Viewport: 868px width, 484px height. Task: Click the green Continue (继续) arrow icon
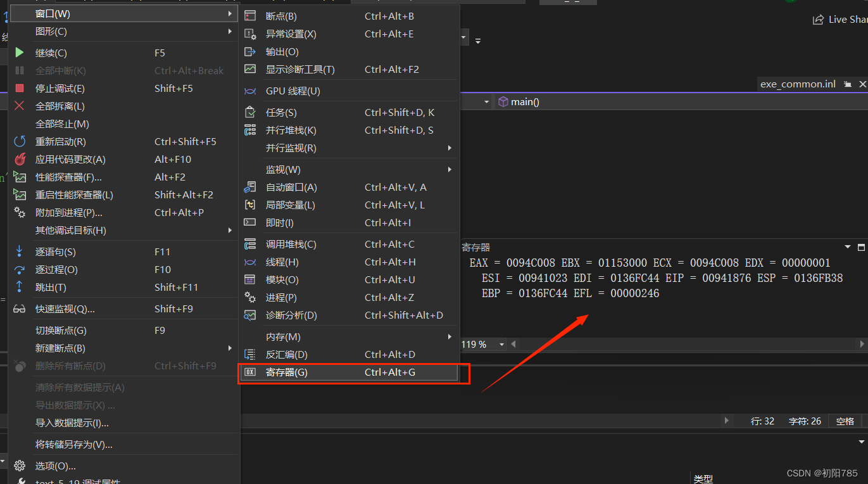pyautogui.click(x=20, y=53)
